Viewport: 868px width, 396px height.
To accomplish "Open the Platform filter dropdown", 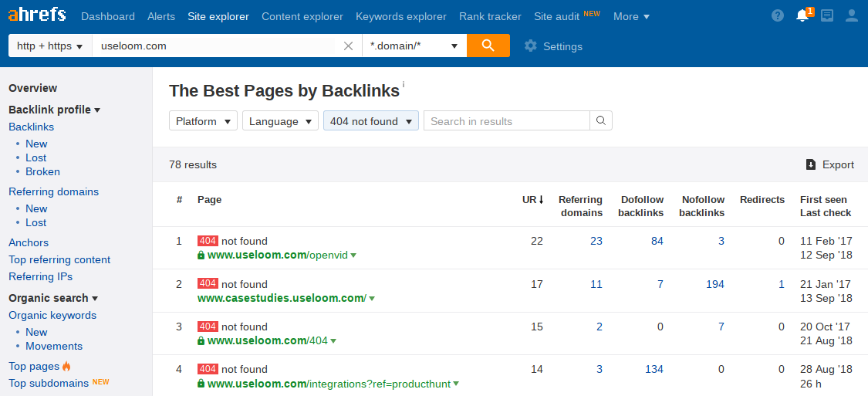I will coord(203,121).
